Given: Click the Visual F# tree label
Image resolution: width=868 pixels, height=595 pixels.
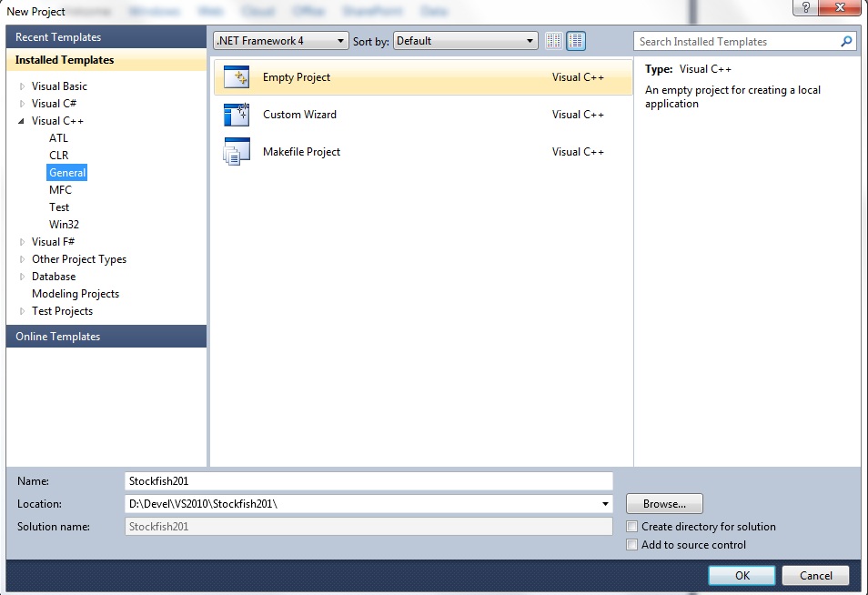Looking at the screenshot, I should pos(53,242).
